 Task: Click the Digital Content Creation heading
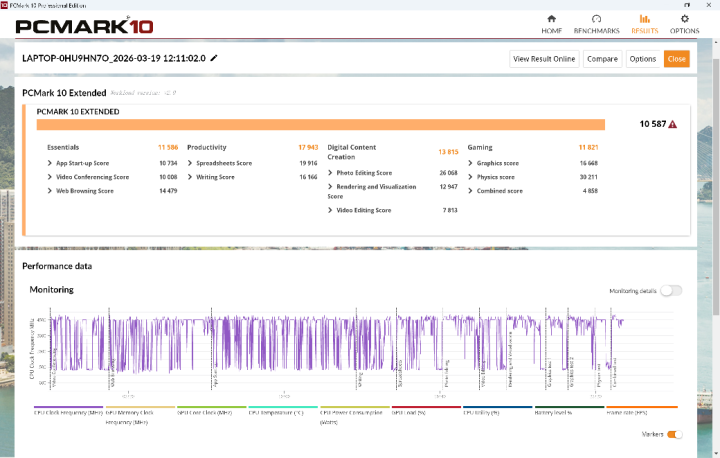point(351,152)
